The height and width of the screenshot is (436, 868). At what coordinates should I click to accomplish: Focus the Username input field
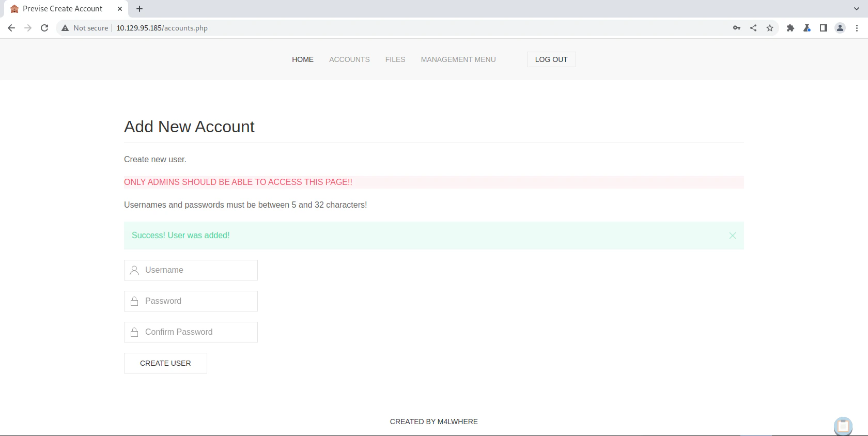pos(191,270)
